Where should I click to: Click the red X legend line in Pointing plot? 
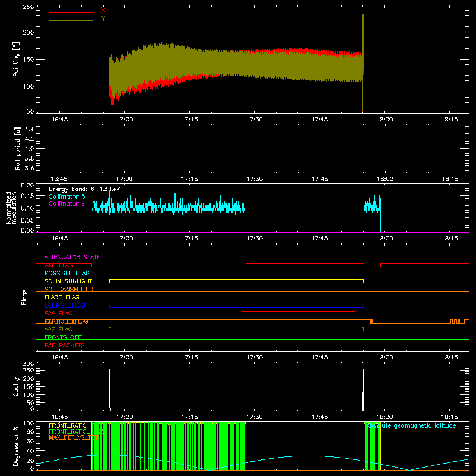coord(71,12)
